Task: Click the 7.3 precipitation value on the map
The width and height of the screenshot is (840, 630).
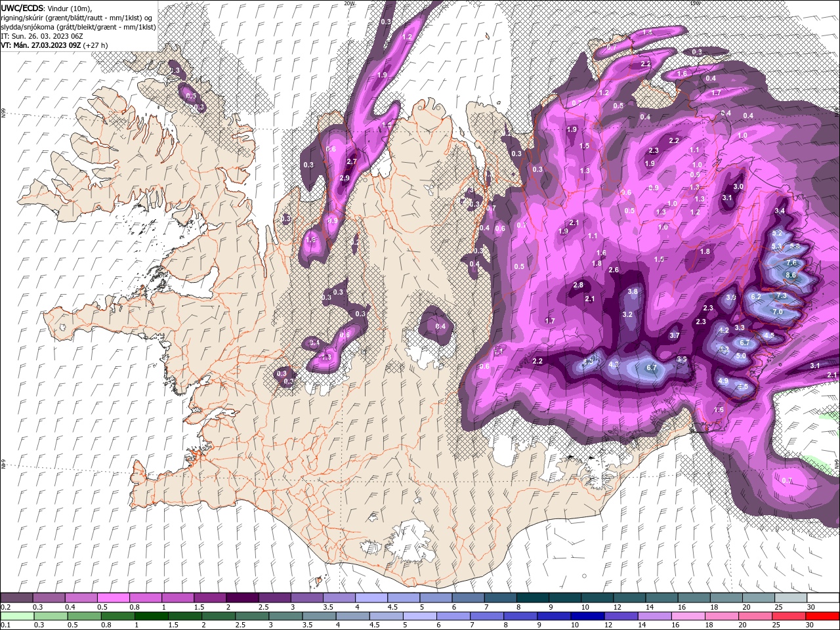Action: (x=782, y=296)
